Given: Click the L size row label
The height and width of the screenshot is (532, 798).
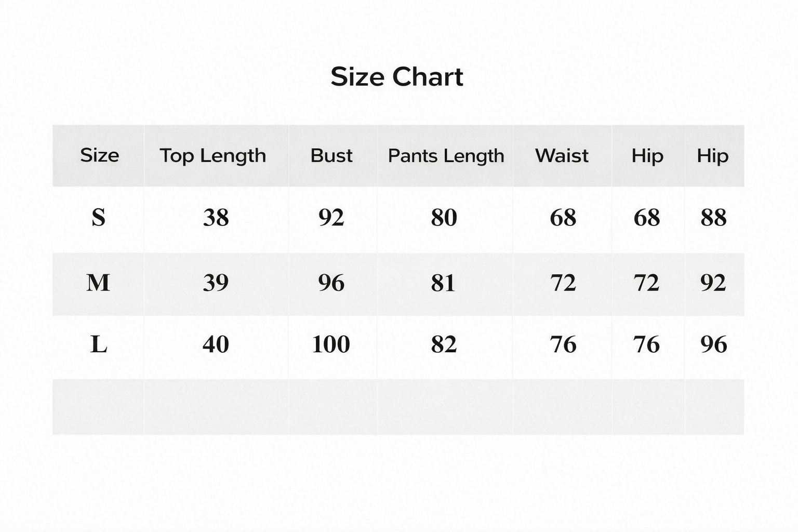Looking at the screenshot, I should pos(98,344).
